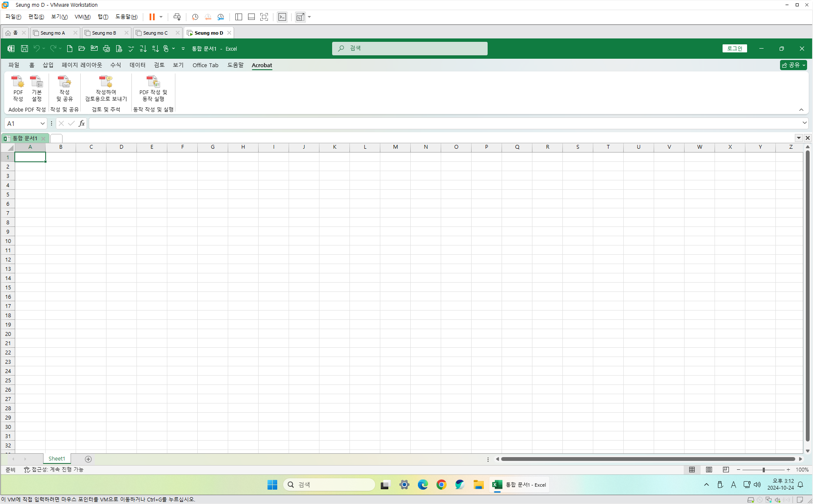Open the 수식 ribbon tab
813x504 pixels.
[115, 65]
